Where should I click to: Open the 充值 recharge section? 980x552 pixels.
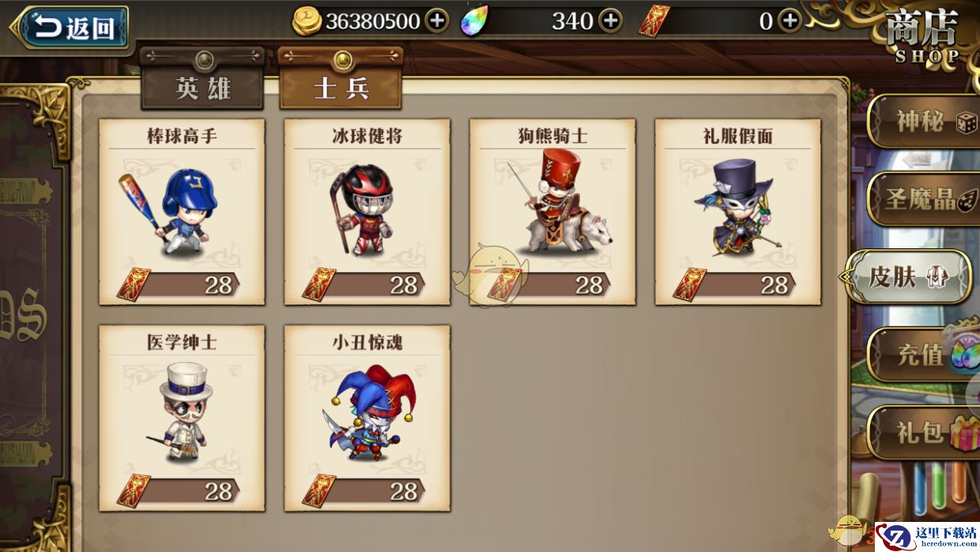click(x=925, y=354)
